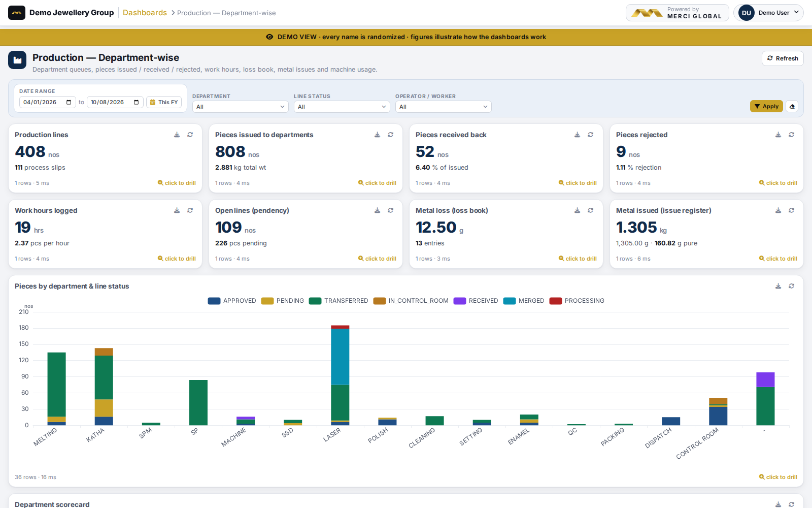The width and height of the screenshot is (812, 508).
Task: Reload the Metal loss card
Action: click(590, 210)
